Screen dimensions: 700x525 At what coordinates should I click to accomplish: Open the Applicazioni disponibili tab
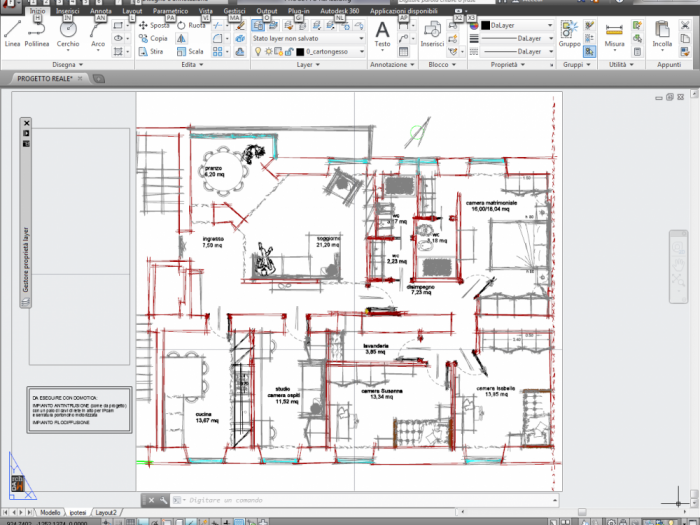pos(404,11)
